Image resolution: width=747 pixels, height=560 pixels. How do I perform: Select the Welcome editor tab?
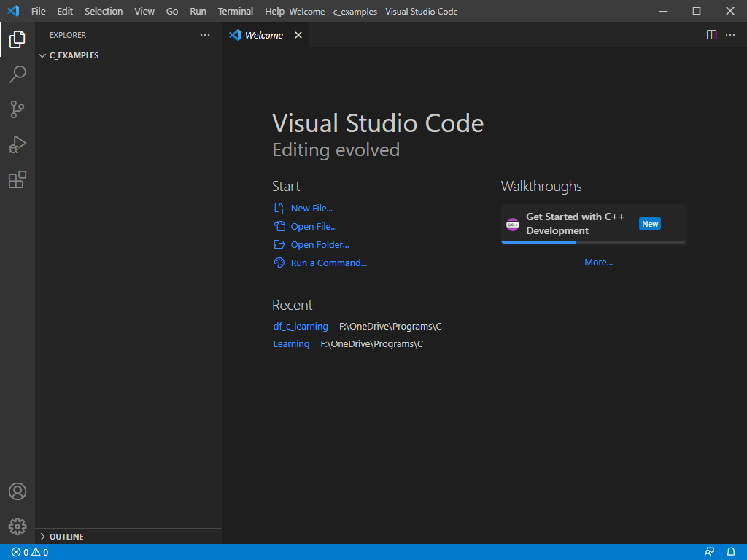click(x=266, y=35)
